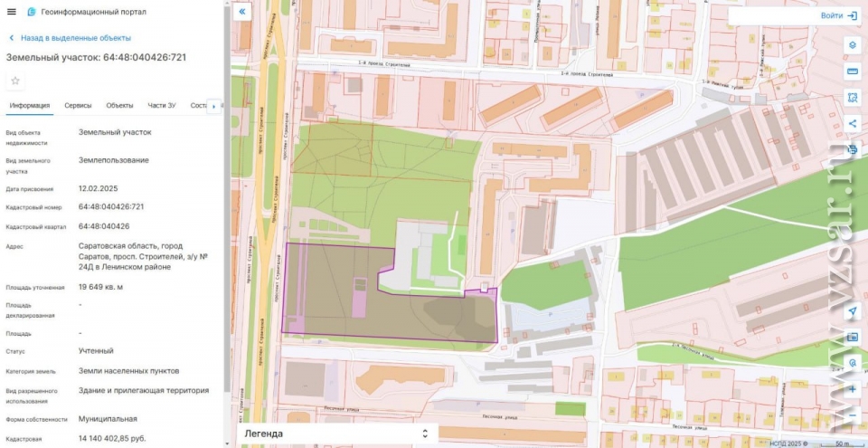This screenshot has width=868, height=448.
Task: Share the current map view
Action: (853, 124)
